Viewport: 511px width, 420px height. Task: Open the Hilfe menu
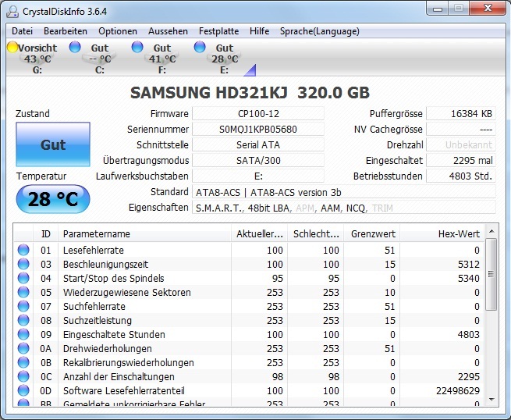tap(260, 31)
